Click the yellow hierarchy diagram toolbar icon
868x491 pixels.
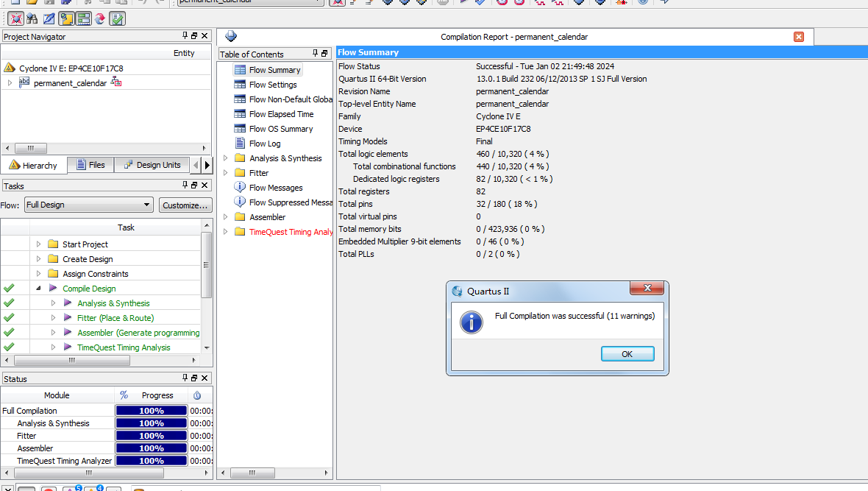tap(66, 19)
